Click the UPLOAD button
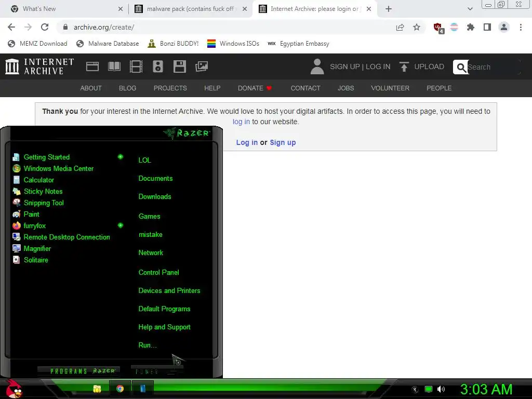The width and height of the screenshot is (532, 399). point(422,66)
